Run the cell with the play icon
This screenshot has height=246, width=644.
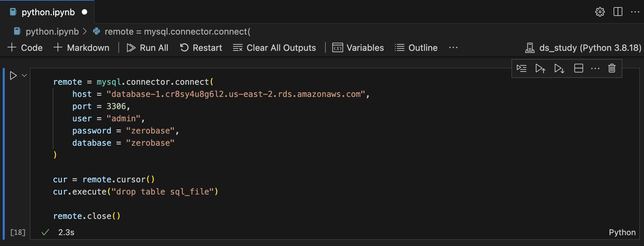pyautogui.click(x=13, y=76)
